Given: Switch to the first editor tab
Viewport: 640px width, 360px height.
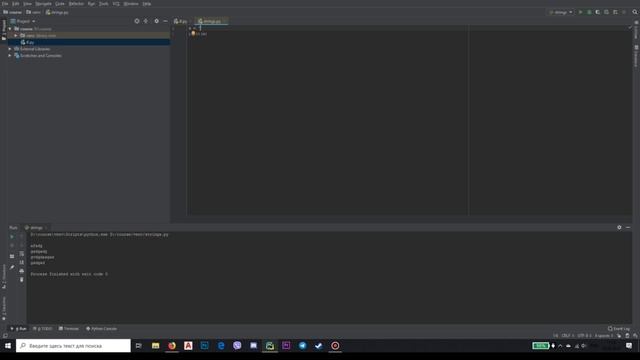Looking at the screenshot, I should point(180,21).
